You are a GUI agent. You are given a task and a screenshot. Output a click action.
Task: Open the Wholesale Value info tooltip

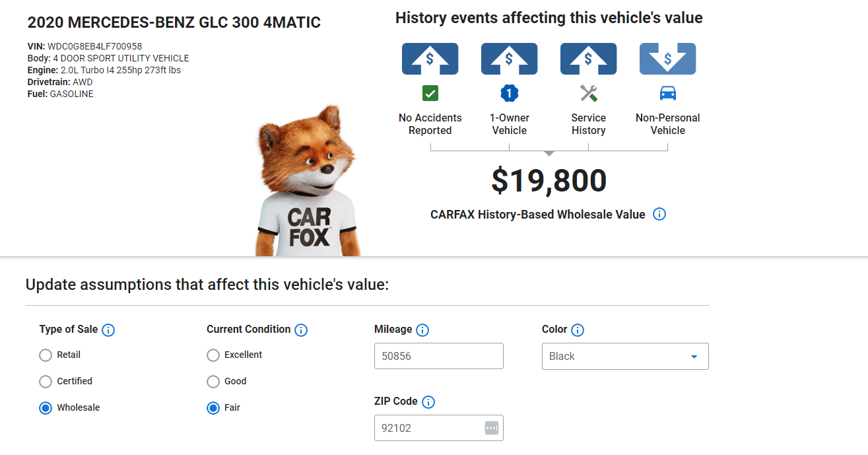[x=659, y=214]
